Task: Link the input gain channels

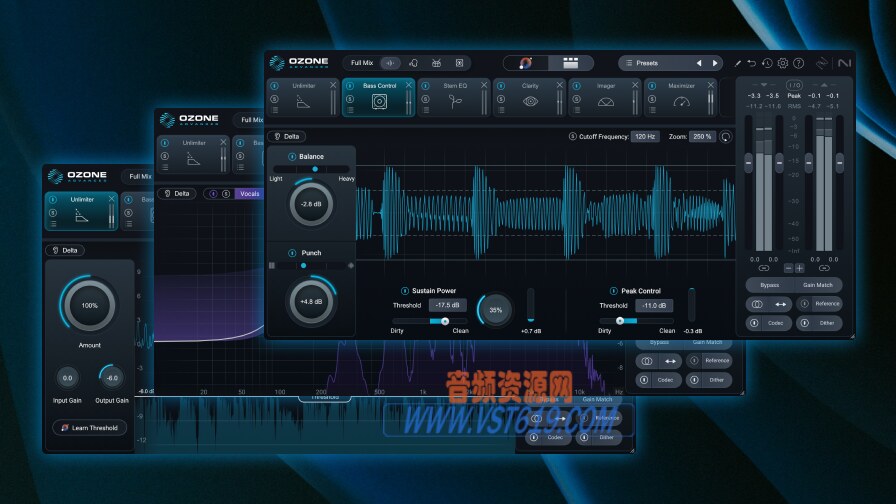Action: 764,268
